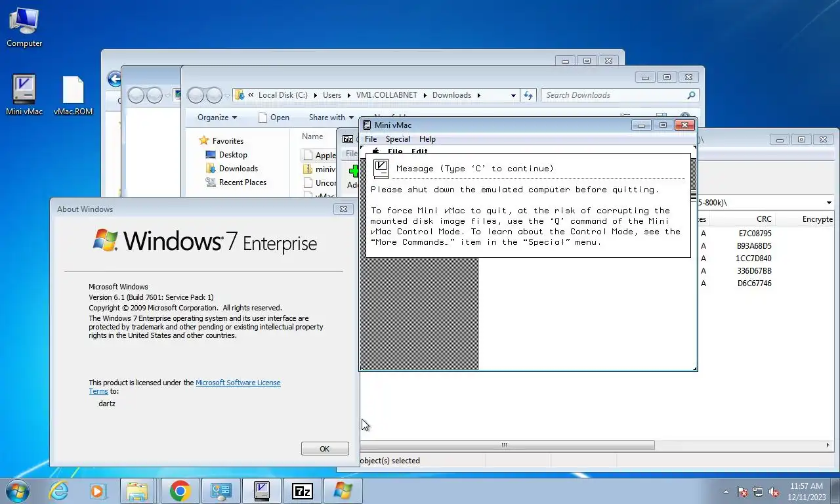The image size is (840, 504).
Task: Click the muted volume tray icon
Action: click(774, 492)
